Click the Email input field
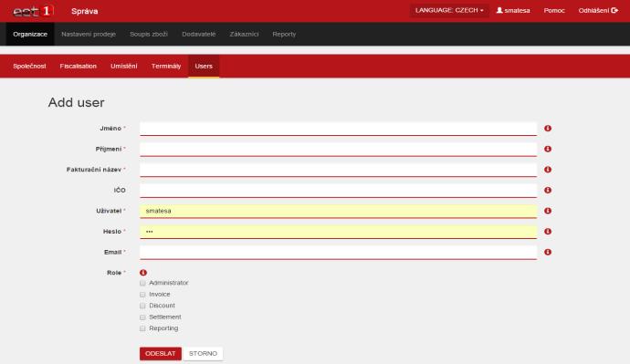This screenshot has height=364, width=630. coord(339,252)
